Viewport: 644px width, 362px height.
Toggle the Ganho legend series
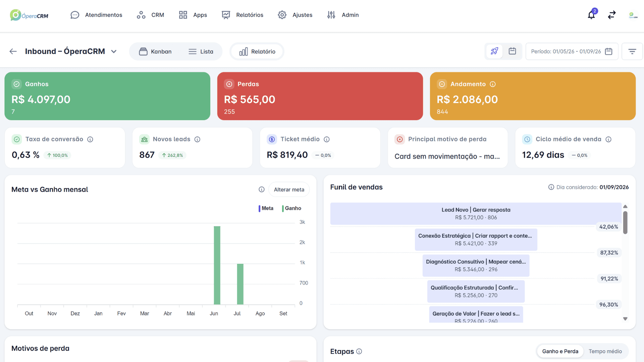[x=291, y=208]
